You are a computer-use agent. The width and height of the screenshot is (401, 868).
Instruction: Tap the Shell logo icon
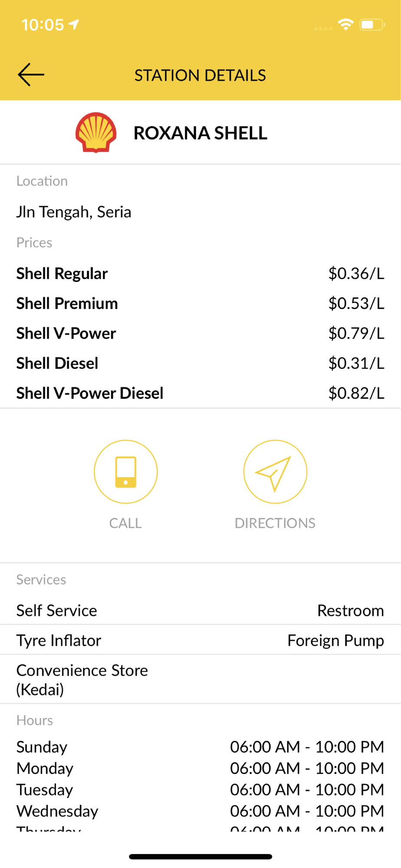point(96,132)
